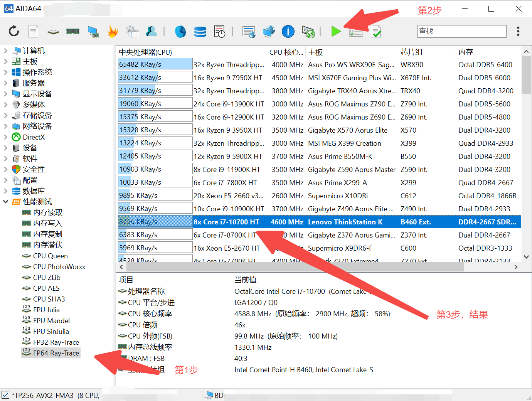Select the 16x Ryzen 9 7950X HT row
The height and width of the screenshot is (401, 532).
[x=320, y=78]
